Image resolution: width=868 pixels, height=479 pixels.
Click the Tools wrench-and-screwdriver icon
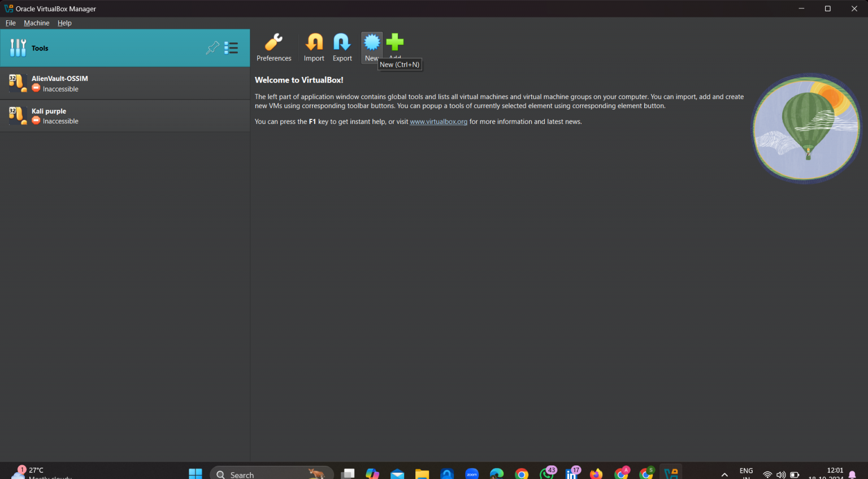18,48
